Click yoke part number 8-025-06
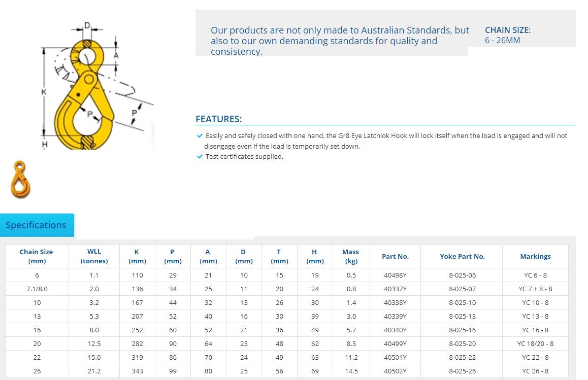Screen dimensions: 588x380 pos(462,275)
